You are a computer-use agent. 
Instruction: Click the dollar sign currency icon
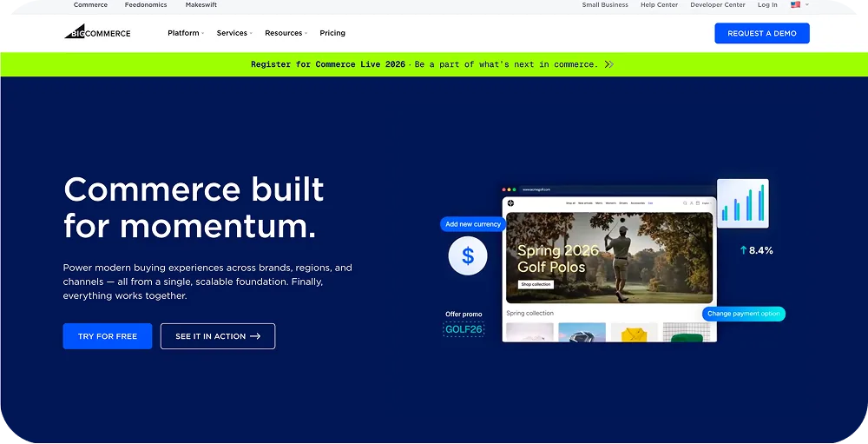(468, 256)
